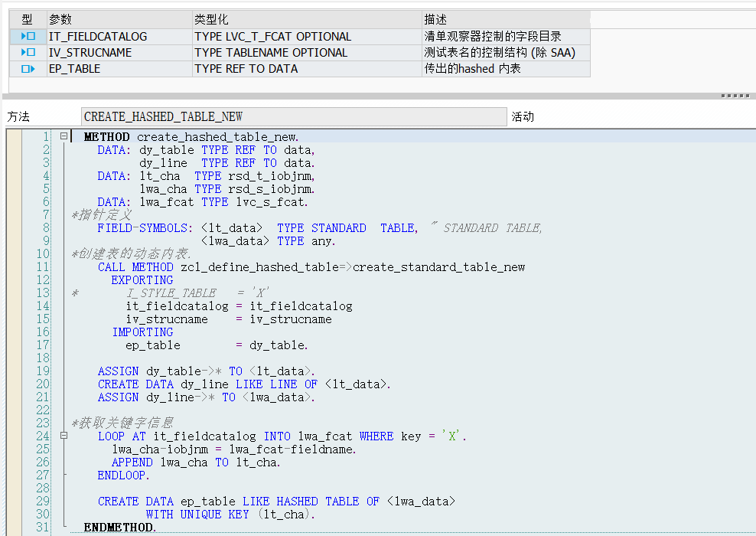Click the ENDLOOP statement
The height and width of the screenshot is (536, 756).
point(123,476)
